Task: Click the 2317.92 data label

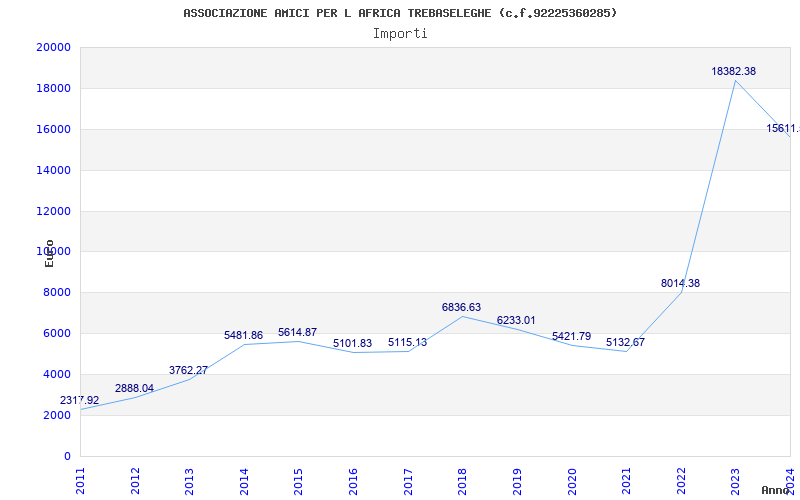Action: click(80, 401)
